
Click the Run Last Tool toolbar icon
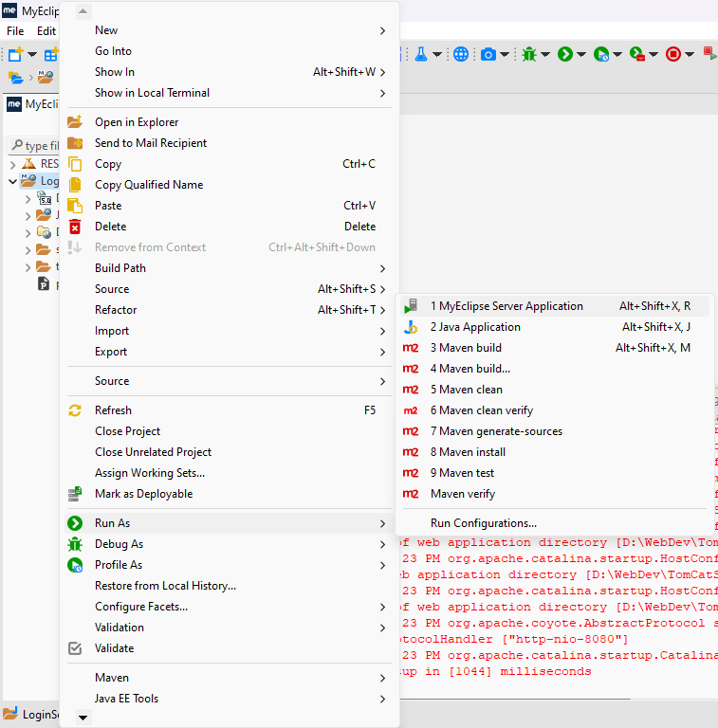click(636, 54)
